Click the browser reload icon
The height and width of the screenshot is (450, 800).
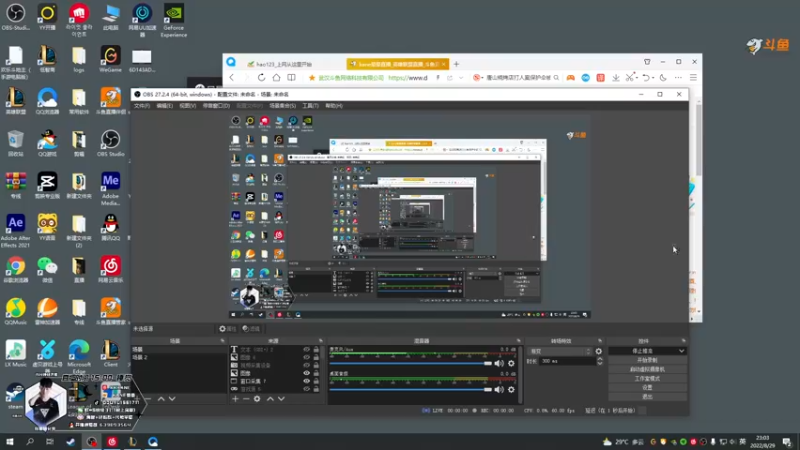click(x=261, y=78)
